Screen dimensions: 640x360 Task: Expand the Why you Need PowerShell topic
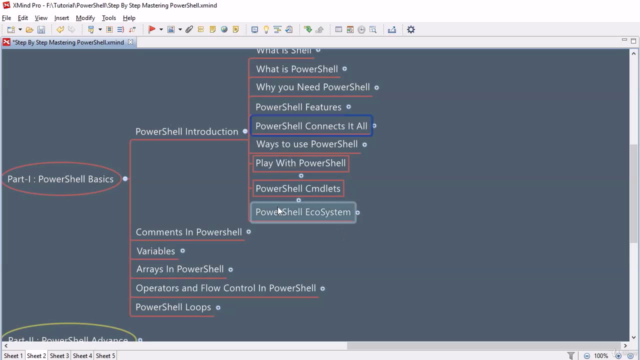pyautogui.click(x=376, y=87)
